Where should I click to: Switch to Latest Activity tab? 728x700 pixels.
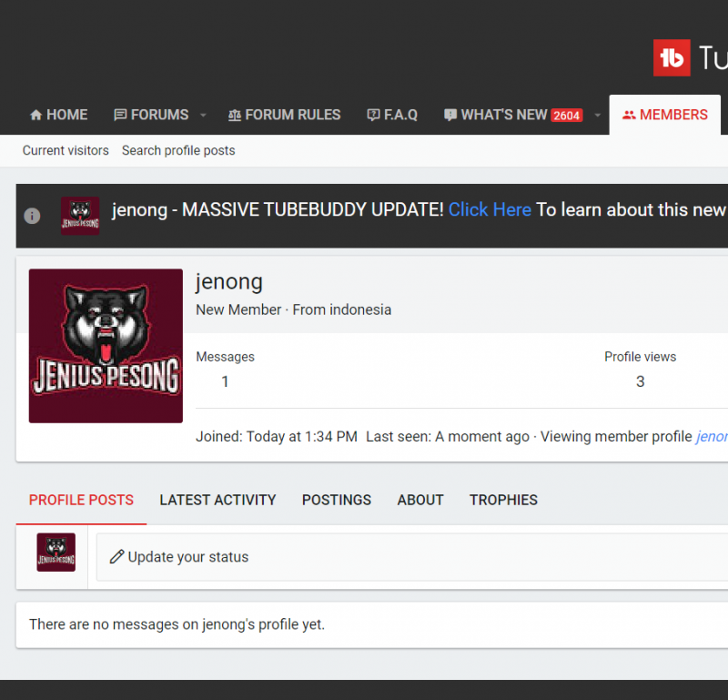pyautogui.click(x=217, y=500)
